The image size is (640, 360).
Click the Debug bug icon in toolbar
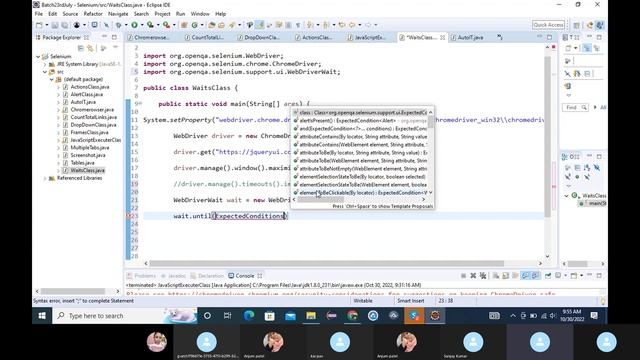[x=118, y=25]
